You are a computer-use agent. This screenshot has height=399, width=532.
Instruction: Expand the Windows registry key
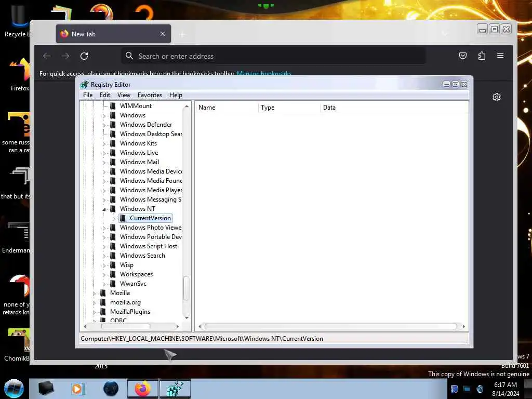pyautogui.click(x=104, y=116)
